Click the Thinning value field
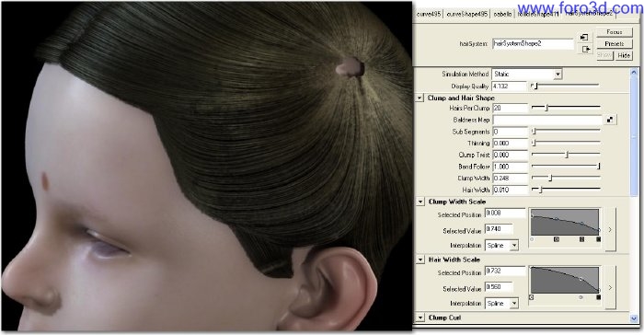Image resolution: width=644 pixels, height=335 pixels. [x=510, y=143]
